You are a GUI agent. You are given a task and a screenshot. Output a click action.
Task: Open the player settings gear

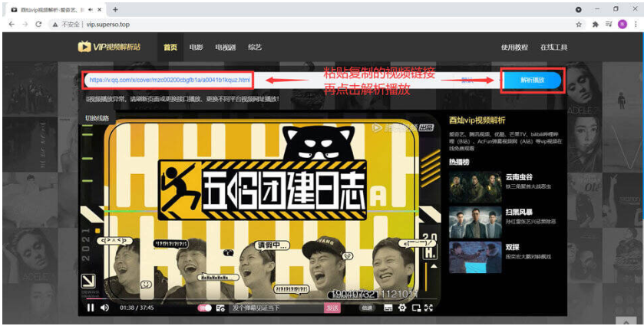pos(401,308)
